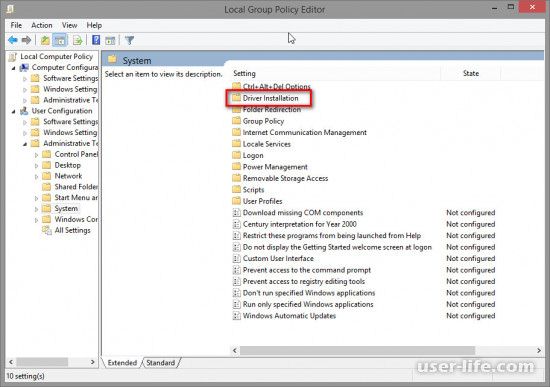Select the System folder in tree
550x387 pixels.
66,208
